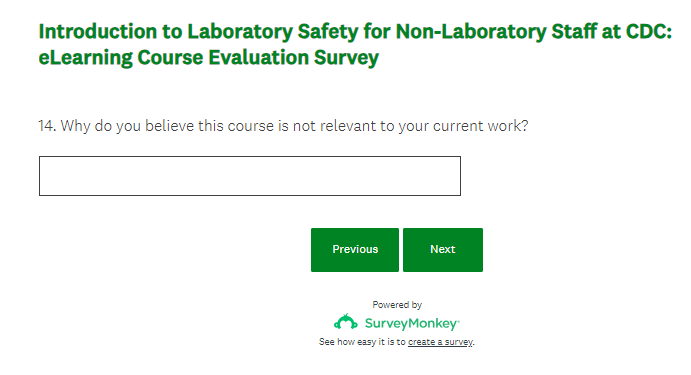691x375 pixels.
Task: Click the registered trademark mark after SurveyMonkey
Action: coord(459,321)
